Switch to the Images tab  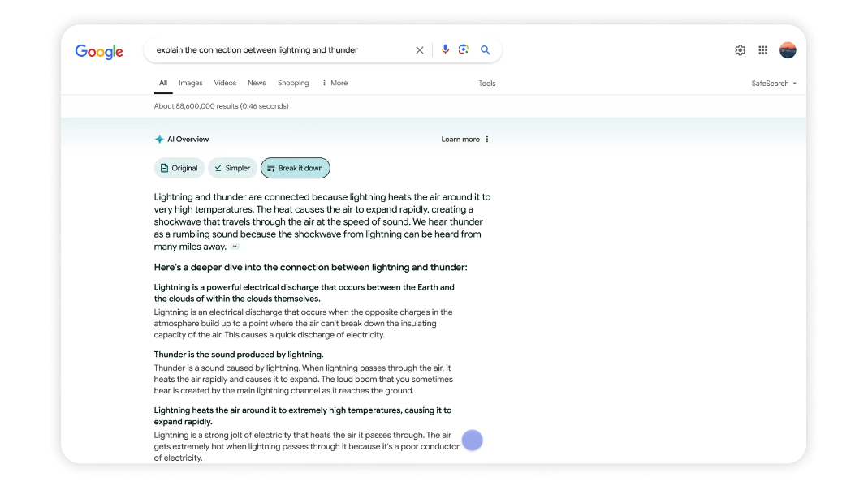point(191,83)
